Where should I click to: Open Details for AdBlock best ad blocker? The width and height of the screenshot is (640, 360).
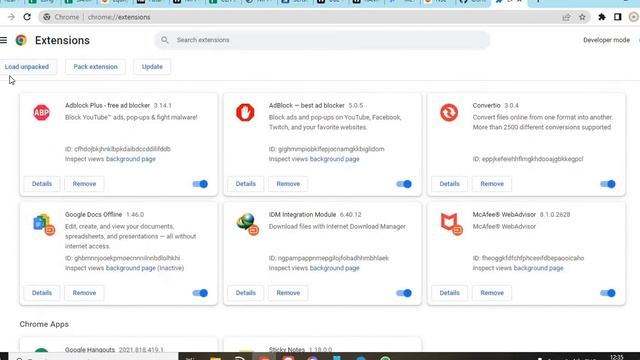pos(245,184)
